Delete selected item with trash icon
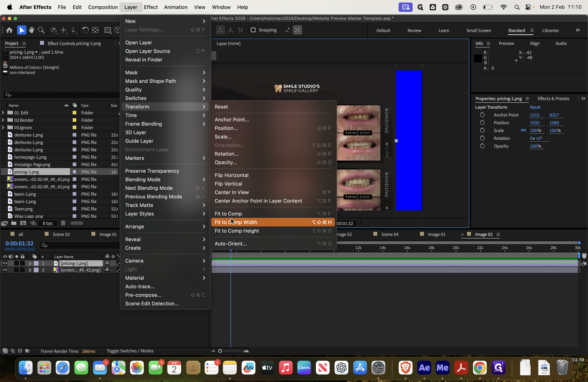This screenshot has height=382, width=588. [63, 223]
